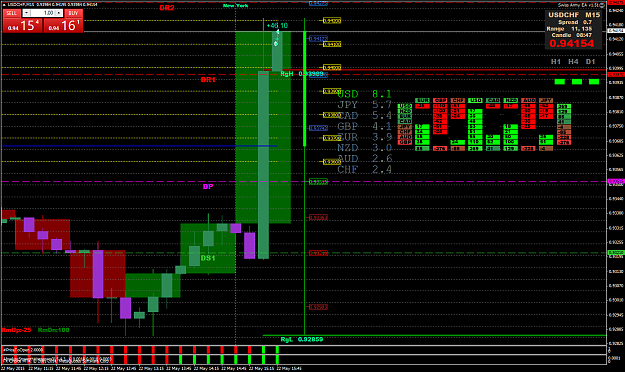Viewport: 625px width, 372px height.
Task: Click the USD column header in currency matrix
Action: pyautogui.click(x=475, y=100)
